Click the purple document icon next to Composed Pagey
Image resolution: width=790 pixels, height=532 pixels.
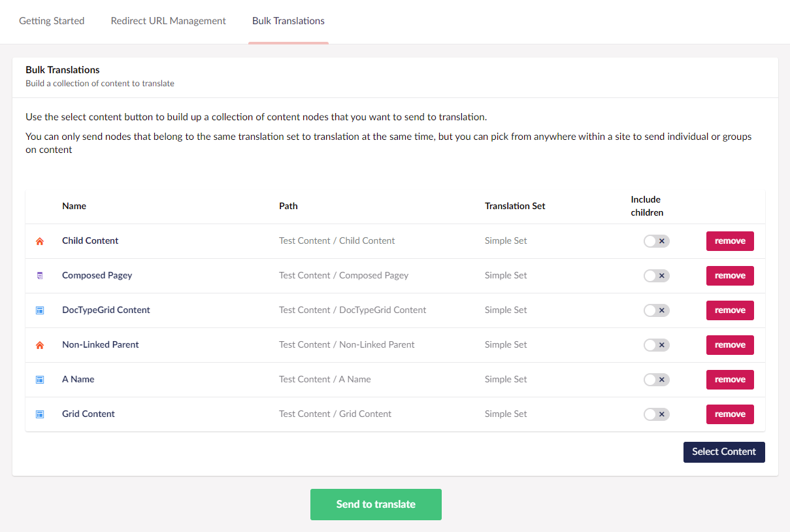(x=40, y=275)
